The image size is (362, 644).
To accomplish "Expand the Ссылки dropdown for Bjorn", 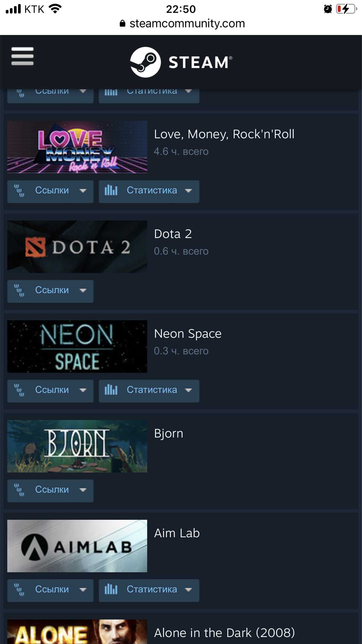I will point(50,491).
